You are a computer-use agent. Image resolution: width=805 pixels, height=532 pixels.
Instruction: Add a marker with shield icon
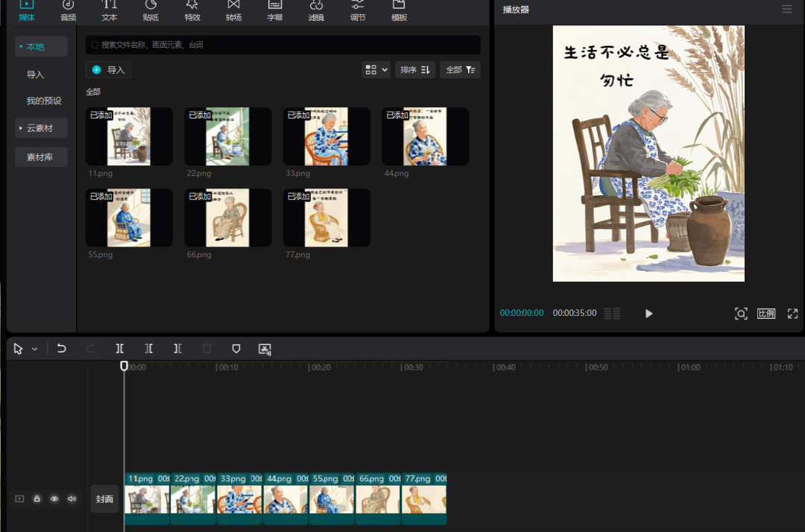click(x=236, y=349)
